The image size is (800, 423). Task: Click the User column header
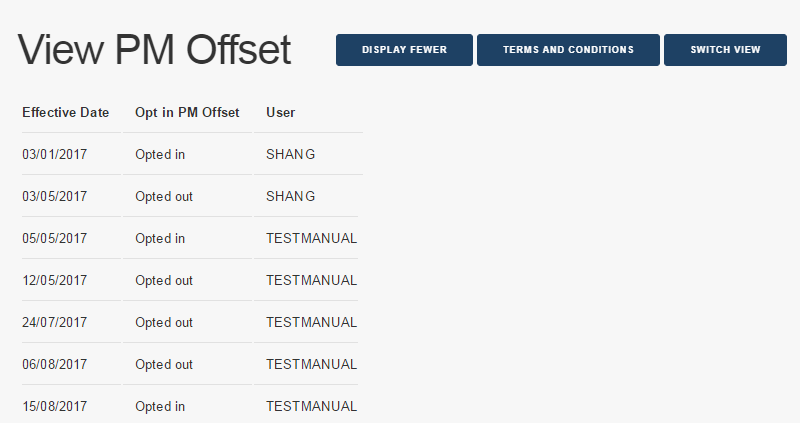281,112
